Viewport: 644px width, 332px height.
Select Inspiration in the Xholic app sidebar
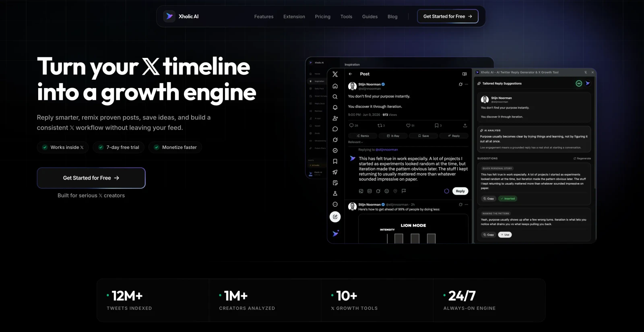(318, 81)
